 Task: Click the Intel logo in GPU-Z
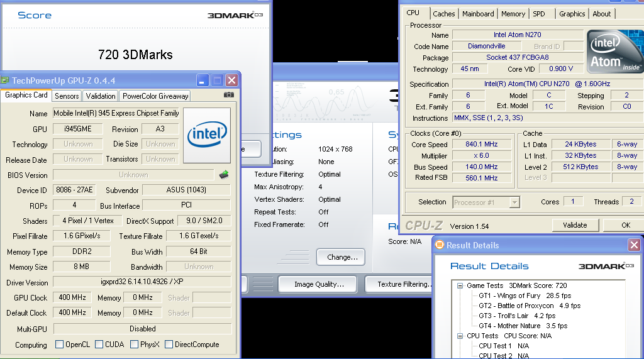click(x=207, y=135)
